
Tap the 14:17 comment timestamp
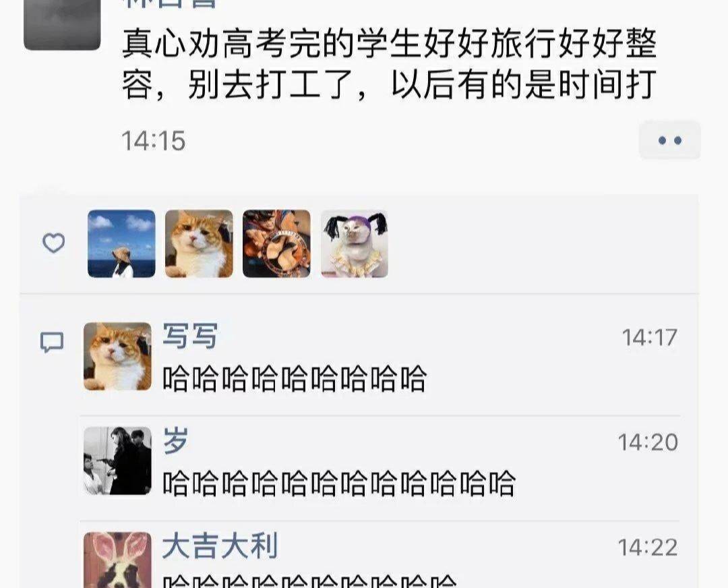tap(649, 338)
